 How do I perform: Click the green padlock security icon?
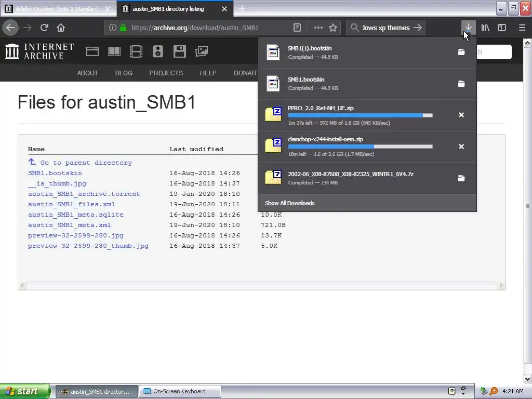point(124,28)
